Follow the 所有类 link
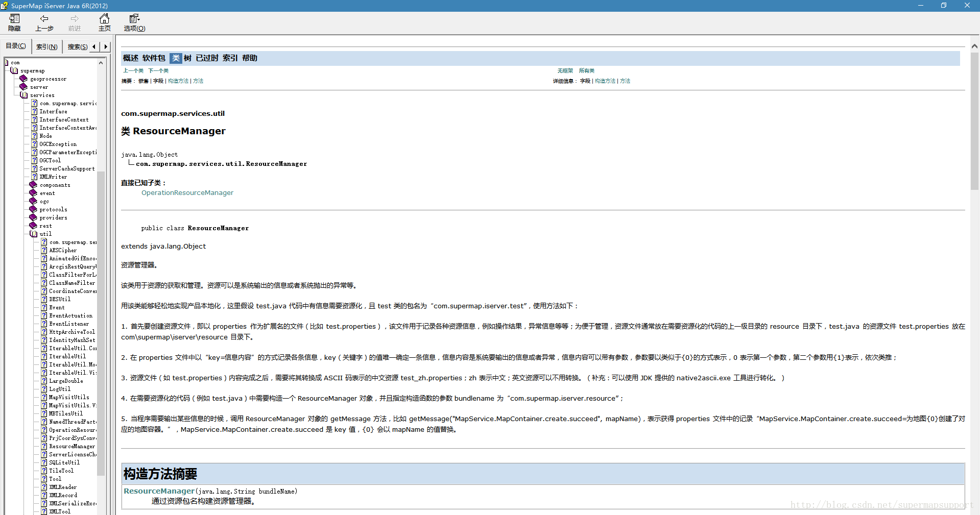 click(587, 71)
